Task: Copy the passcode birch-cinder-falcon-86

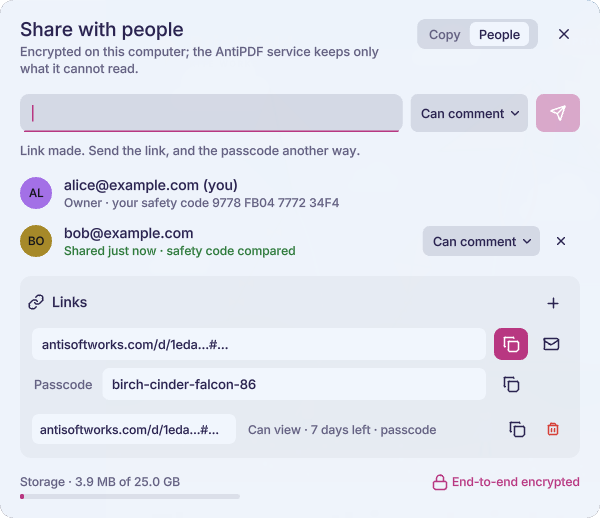Action: 511,384
